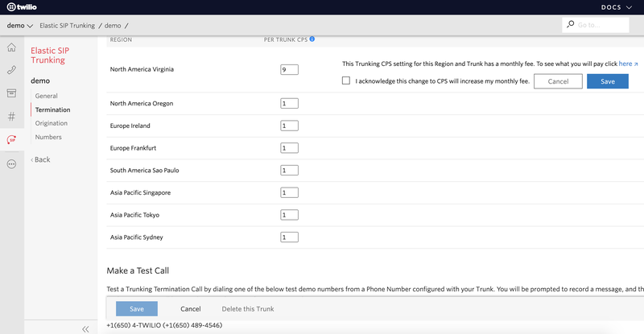Open Phone Numbers hash icon
Screen dimensions: 644x334
click(x=11, y=117)
